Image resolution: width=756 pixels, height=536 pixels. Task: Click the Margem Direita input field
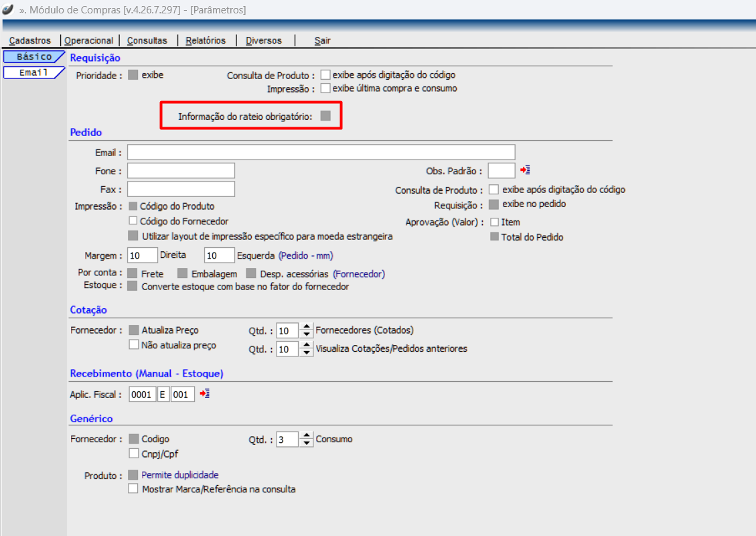(x=142, y=256)
